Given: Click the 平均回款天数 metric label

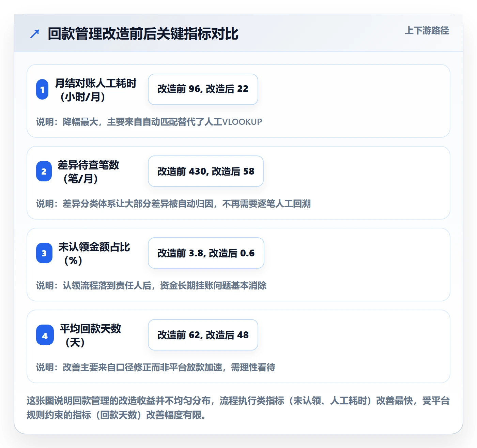Looking at the screenshot, I should [x=91, y=335].
